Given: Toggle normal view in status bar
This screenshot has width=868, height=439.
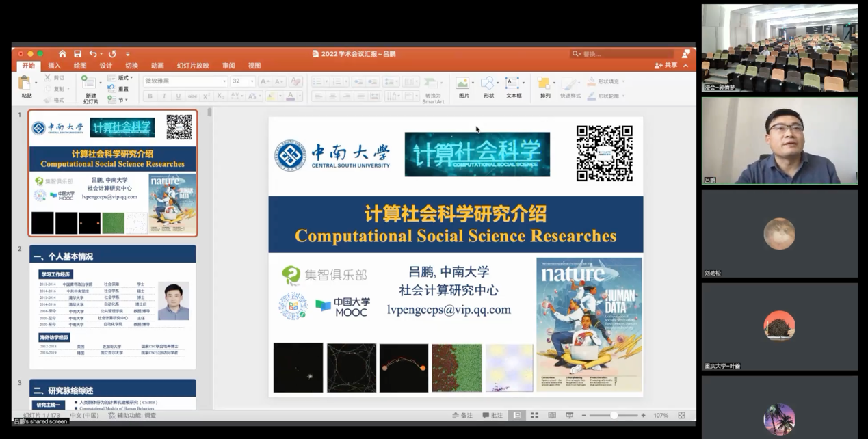Looking at the screenshot, I should [x=517, y=416].
